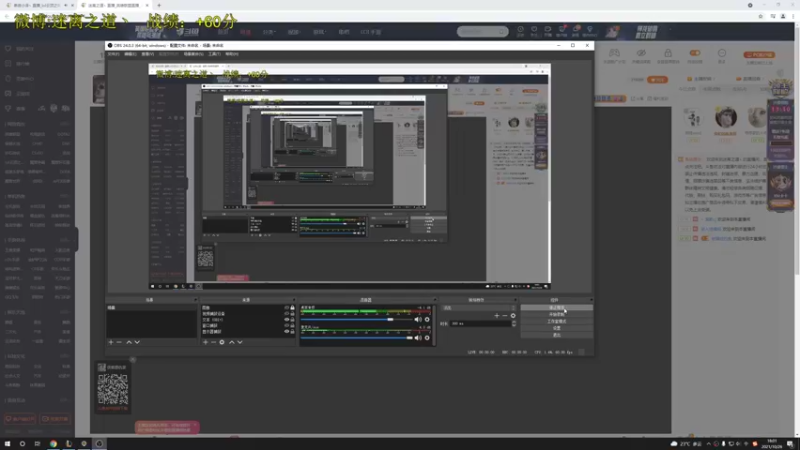
Task: Click the second button in OBS controls panel
Action: pos(557,315)
